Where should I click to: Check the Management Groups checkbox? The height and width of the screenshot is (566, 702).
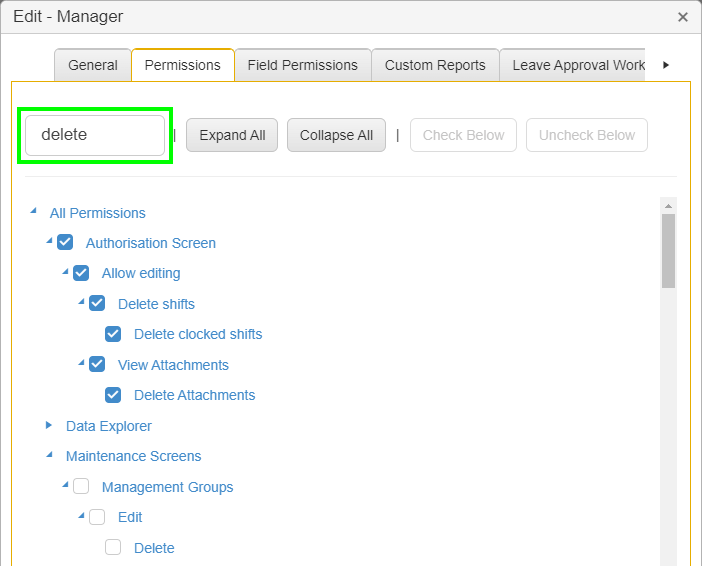[x=81, y=486]
